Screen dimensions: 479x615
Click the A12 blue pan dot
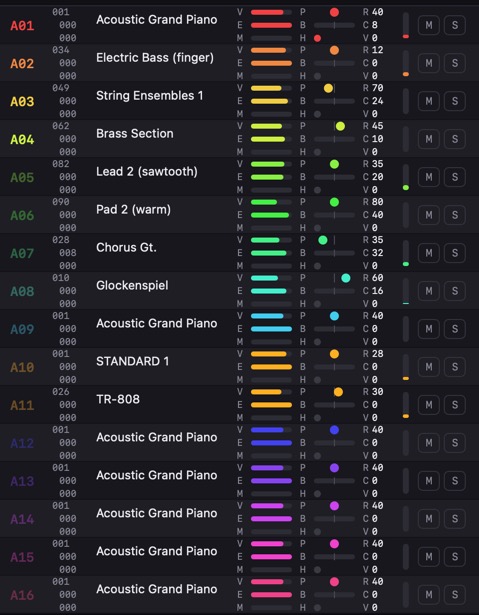[334, 430]
